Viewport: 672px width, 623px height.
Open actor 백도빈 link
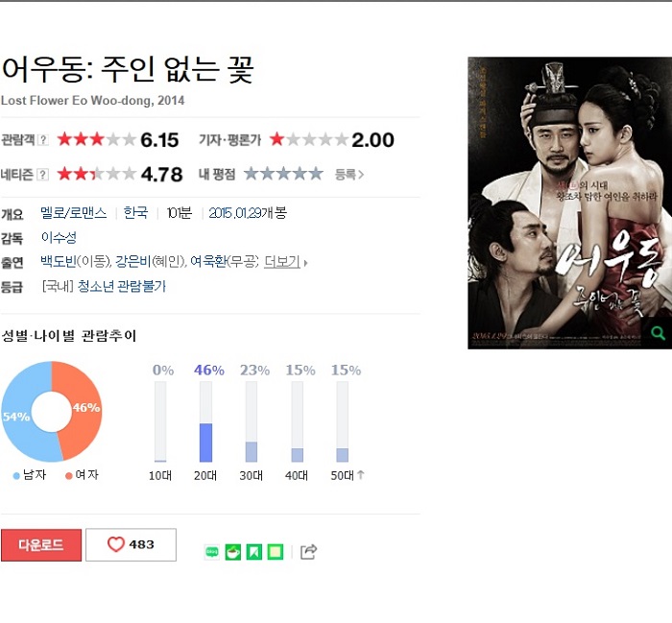pos(59,261)
